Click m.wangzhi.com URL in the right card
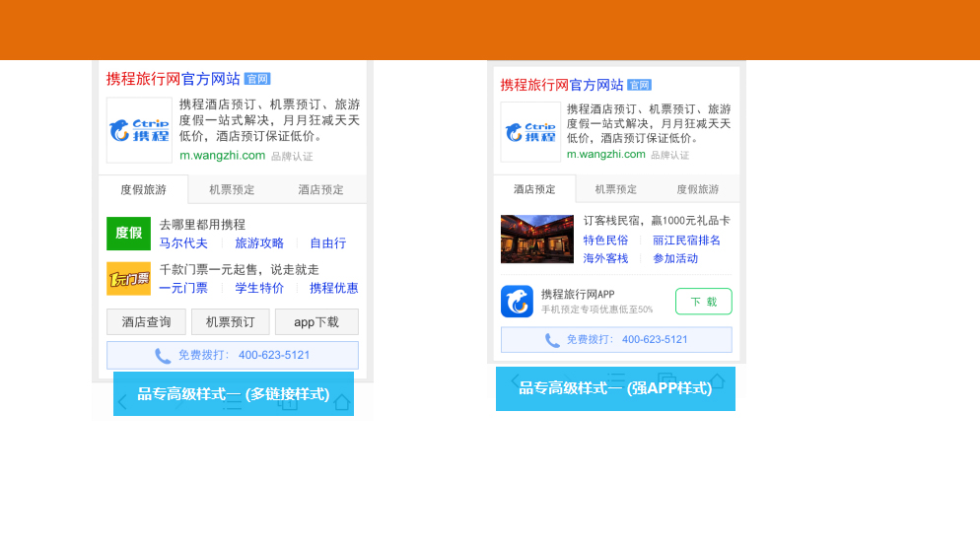Viewport: 980px width, 551px height. pos(605,154)
